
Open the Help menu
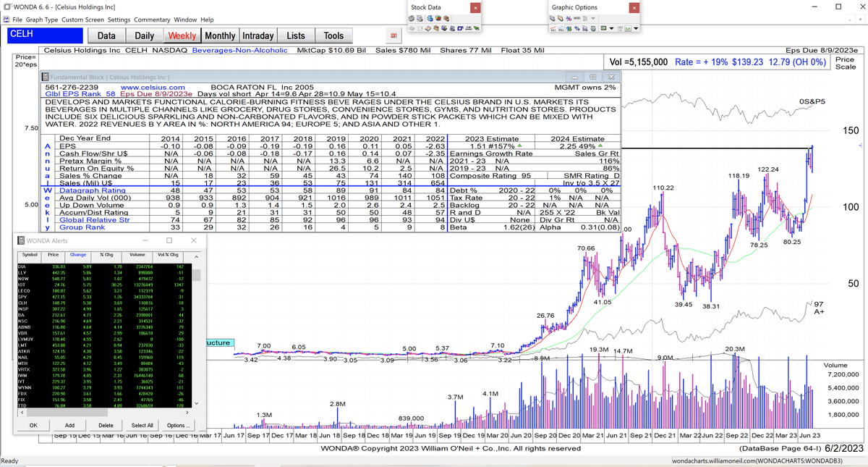coord(207,19)
